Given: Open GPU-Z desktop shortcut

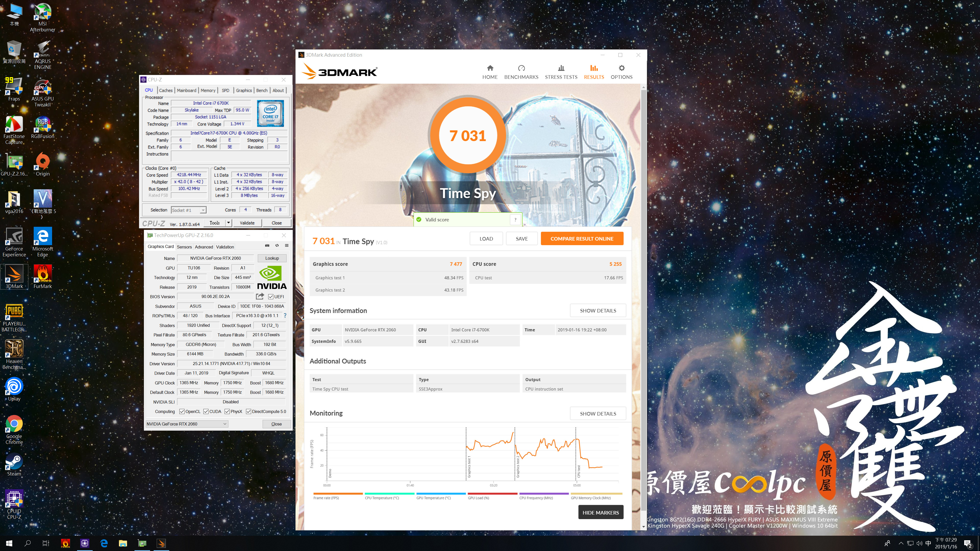Looking at the screenshot, I should pyautogui.click(x=14, y=165).
